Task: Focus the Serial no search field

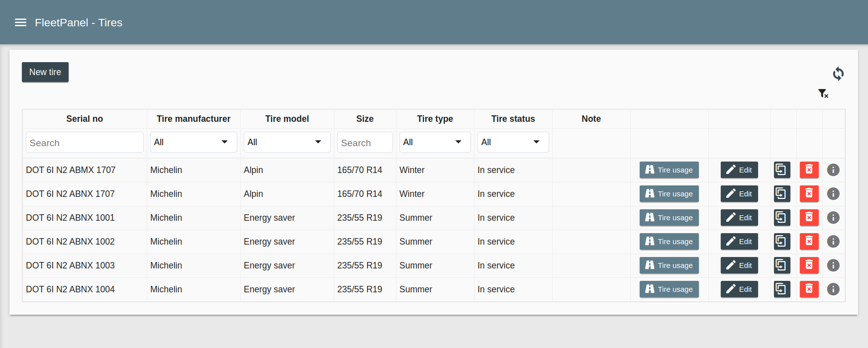Action: [85, 143]
